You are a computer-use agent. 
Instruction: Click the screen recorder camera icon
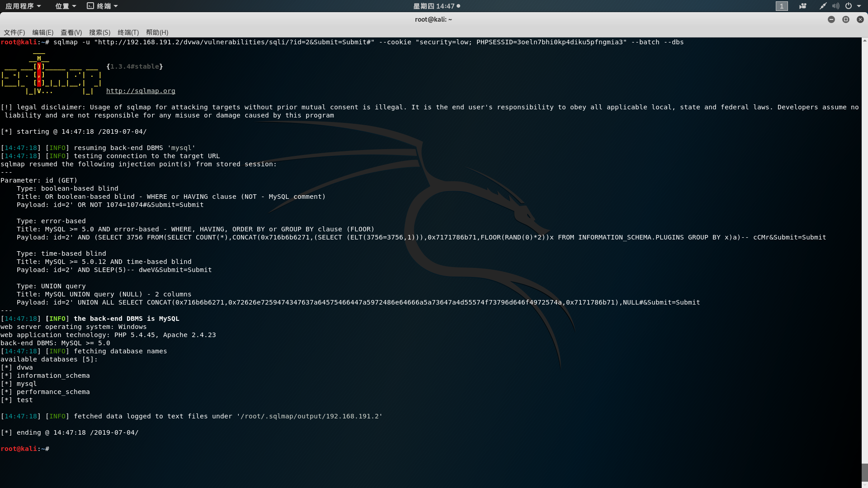[803, 6]
